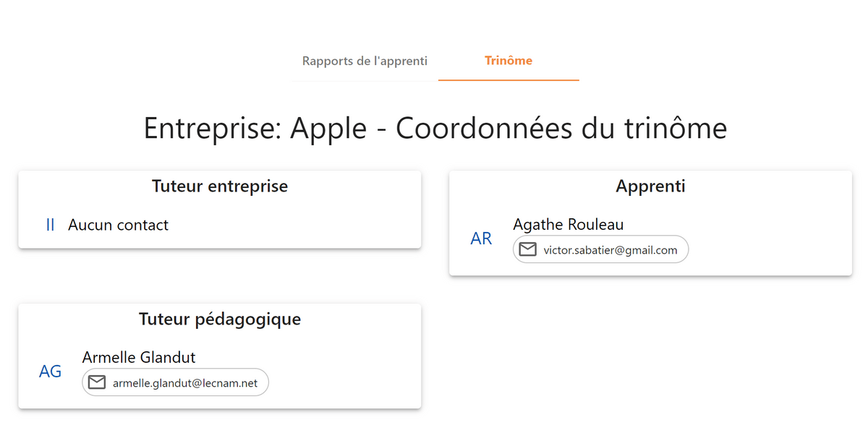
Task: Click the II avatar beside Aucun contact
Action: pos(50,226)
